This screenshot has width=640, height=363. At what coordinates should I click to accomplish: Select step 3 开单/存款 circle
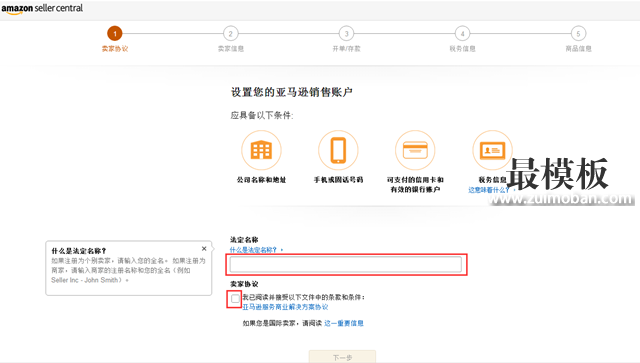tap(347, 33)
